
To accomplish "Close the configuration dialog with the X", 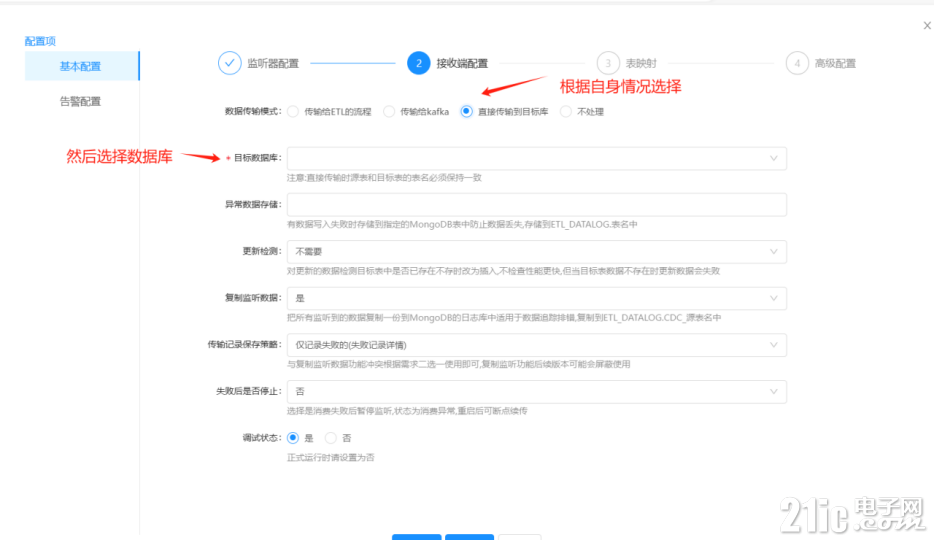I will 927,26.
